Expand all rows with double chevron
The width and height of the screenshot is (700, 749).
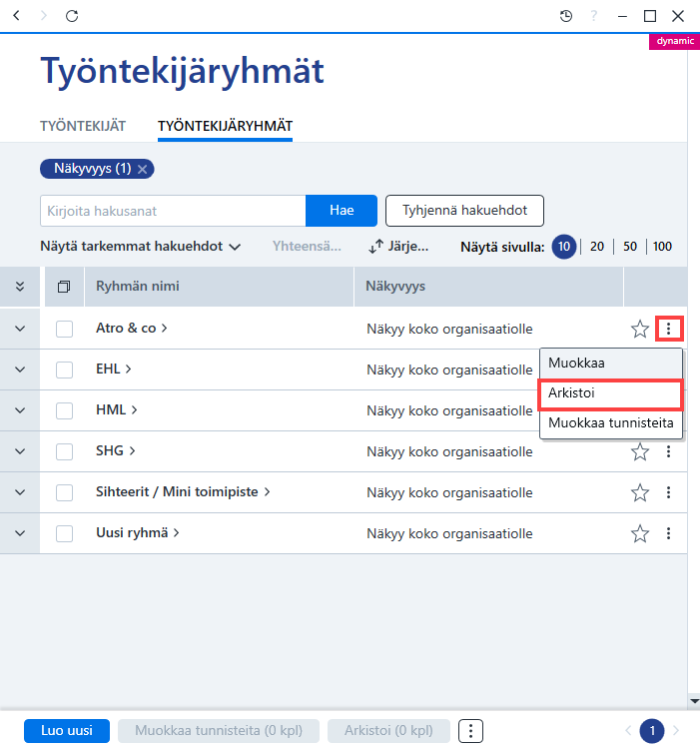pyautogui.click(x=20, y=287)
